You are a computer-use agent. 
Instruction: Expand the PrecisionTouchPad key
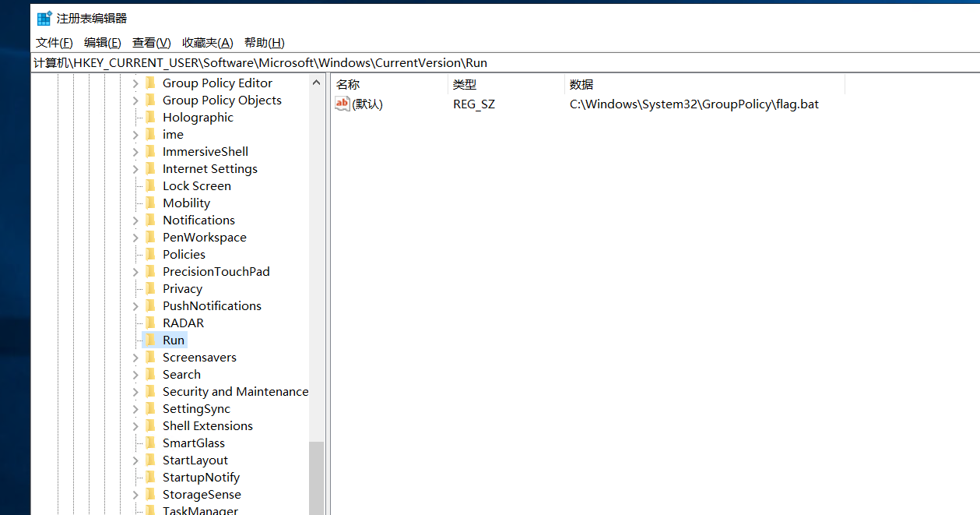tap(135, 272)
